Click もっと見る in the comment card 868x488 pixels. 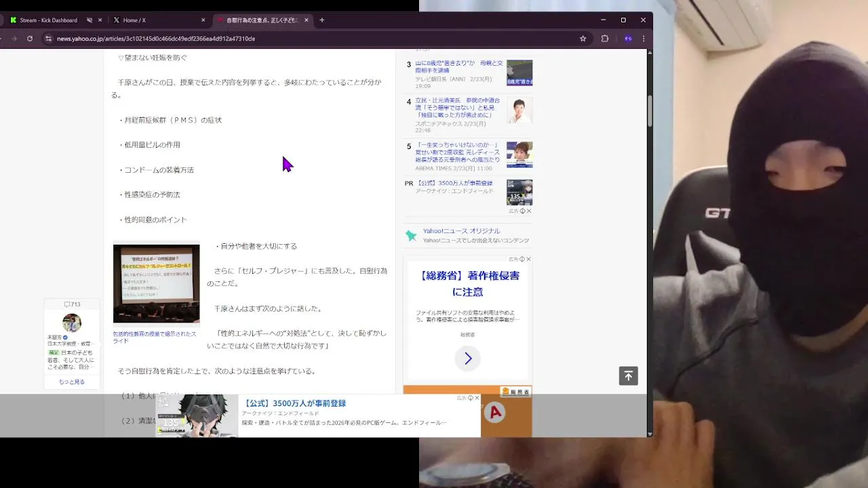click(x=72, y=382)
